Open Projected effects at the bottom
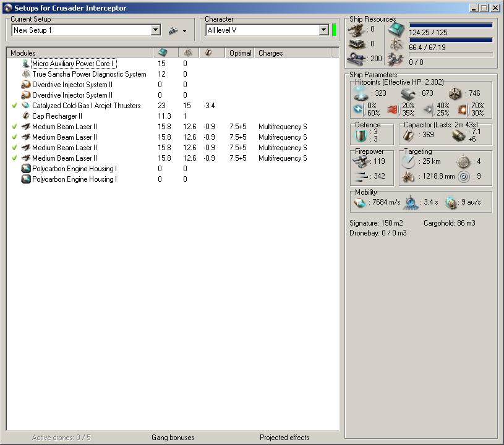Screen dimensions: 504x445 click(284, 438)
